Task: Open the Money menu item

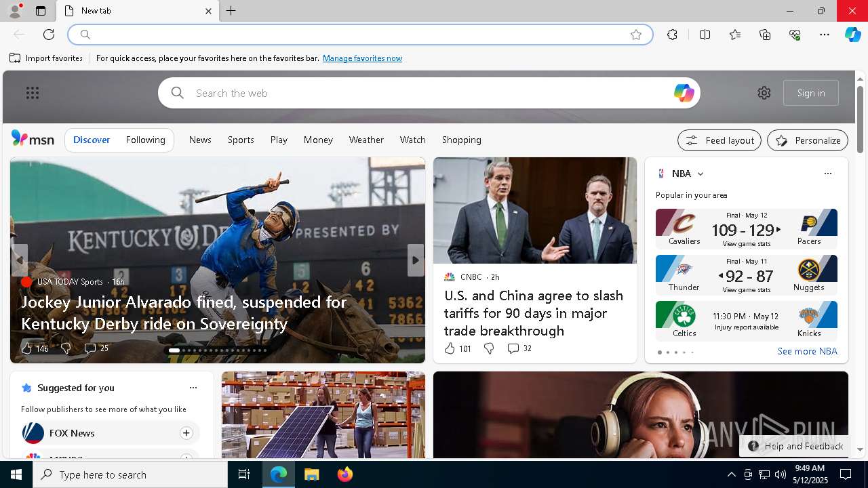Action: 318,140
